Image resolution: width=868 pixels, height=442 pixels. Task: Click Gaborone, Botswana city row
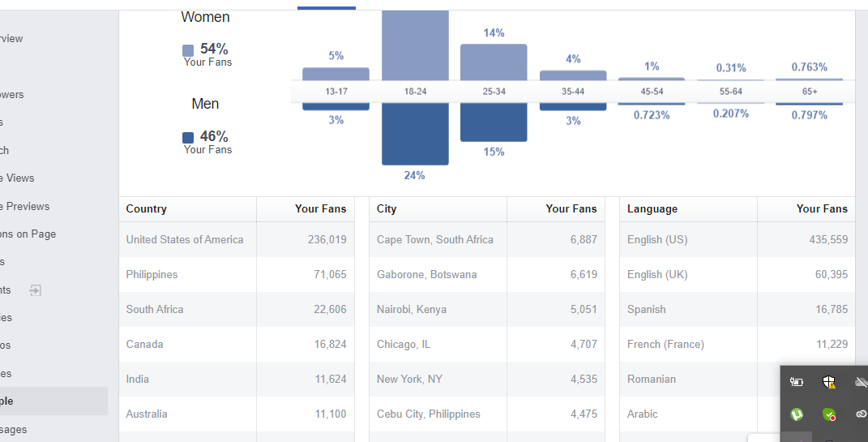pos(487,275)
